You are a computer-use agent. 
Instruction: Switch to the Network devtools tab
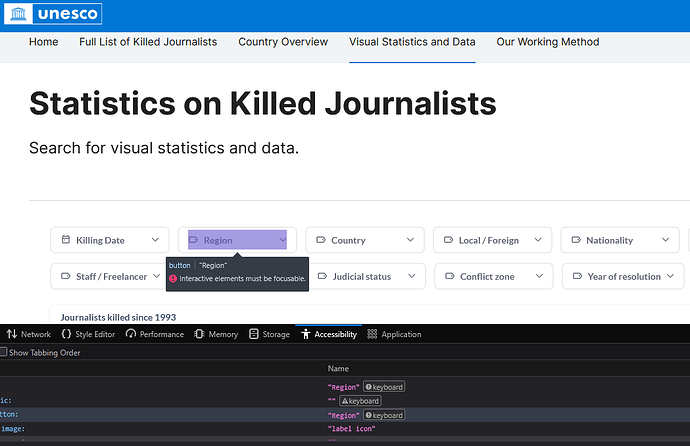29,334
